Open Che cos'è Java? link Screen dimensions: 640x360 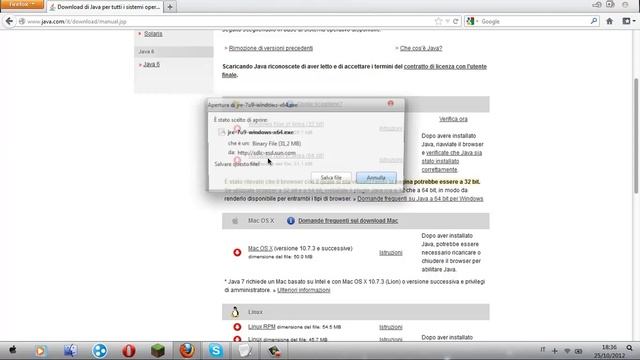[x=421, y=48]
